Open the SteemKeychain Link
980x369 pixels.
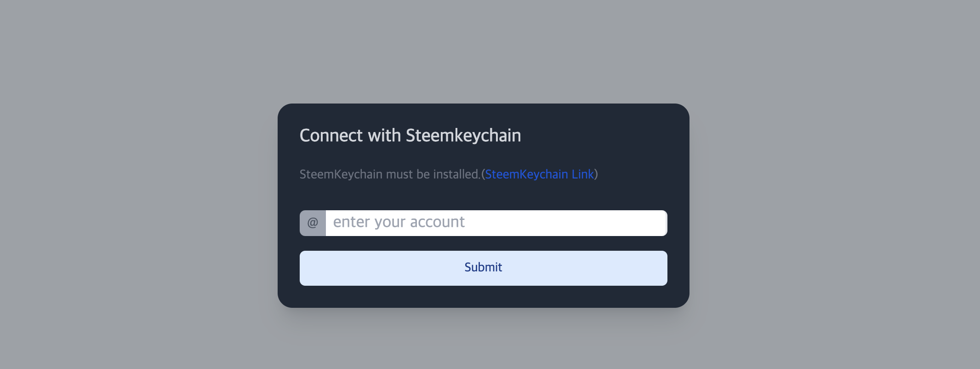coord(539,174)
